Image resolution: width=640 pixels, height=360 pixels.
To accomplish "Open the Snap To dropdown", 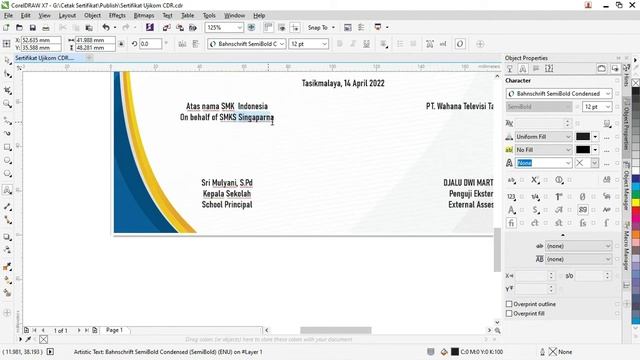I will [x=333, y=27].
